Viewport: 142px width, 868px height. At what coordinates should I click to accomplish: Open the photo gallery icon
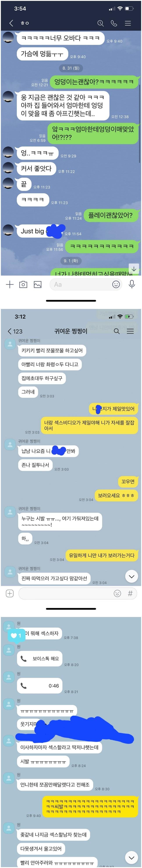click(37, 284)
